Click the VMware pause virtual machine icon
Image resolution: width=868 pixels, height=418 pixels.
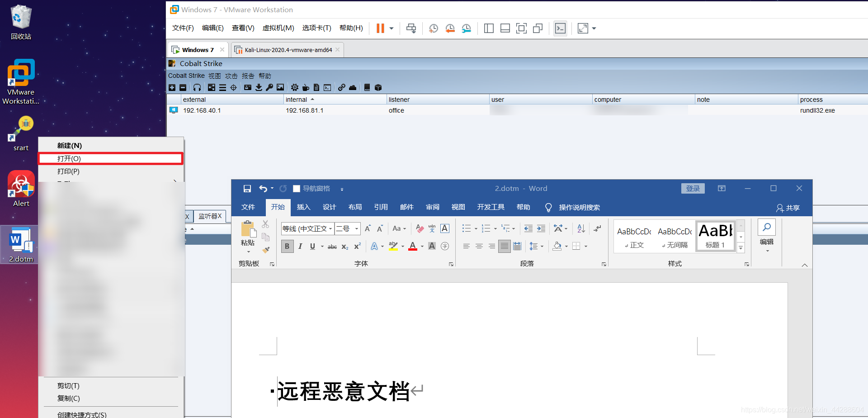click(x=380, y=28)
